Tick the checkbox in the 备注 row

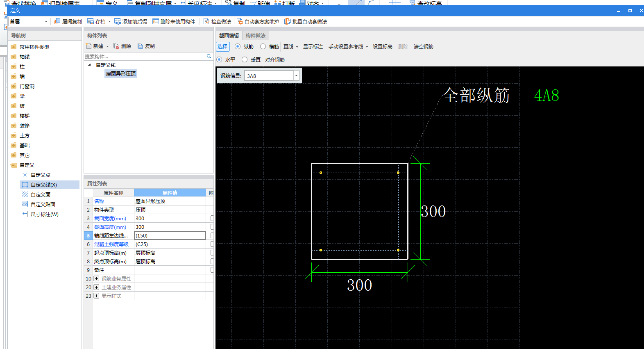(212, 270)
